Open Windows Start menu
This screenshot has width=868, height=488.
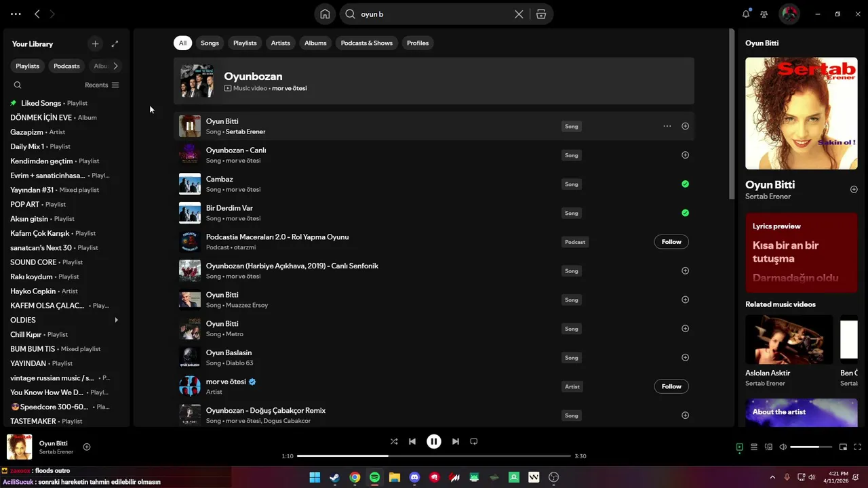[x=315, y=477]
